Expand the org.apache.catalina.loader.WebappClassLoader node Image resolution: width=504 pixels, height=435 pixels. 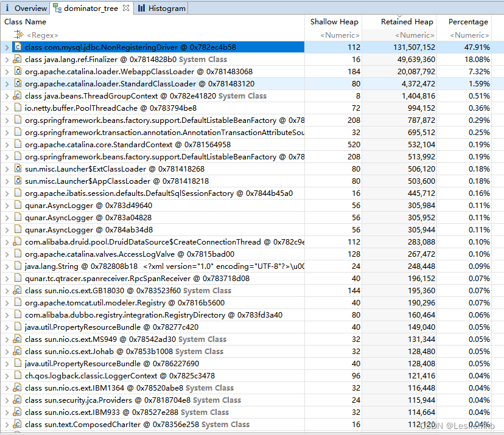(x=5, y=72)
